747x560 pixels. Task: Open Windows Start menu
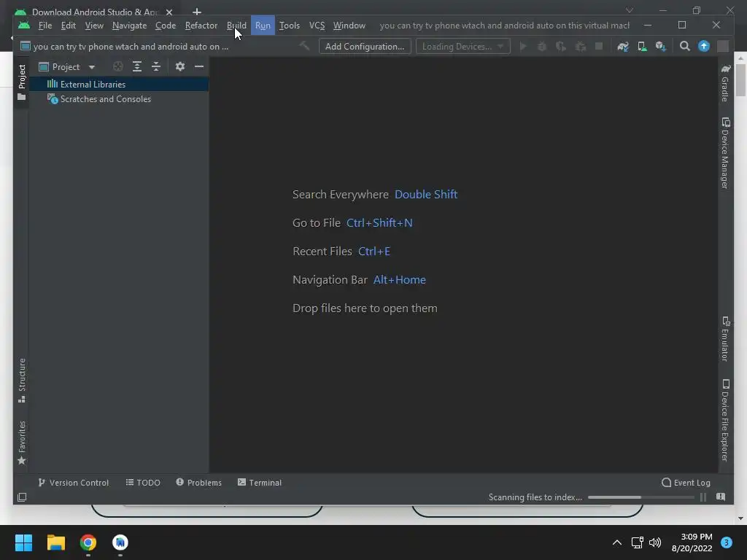point(23,542)
